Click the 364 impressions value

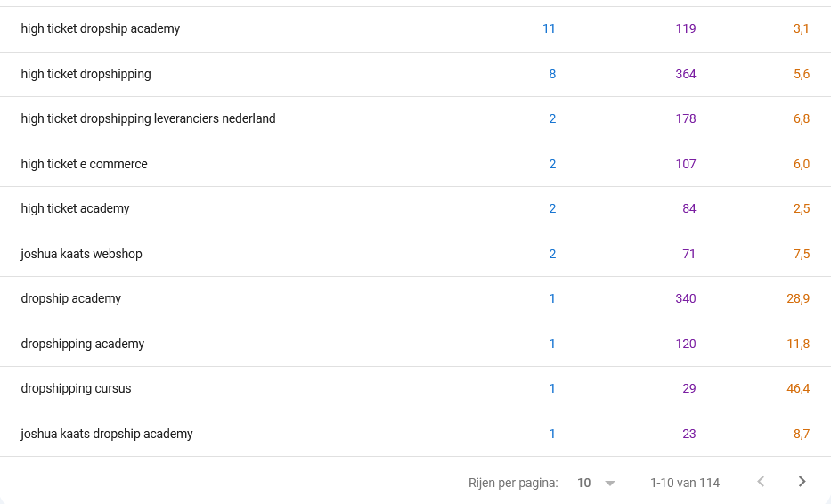[686, 74]
